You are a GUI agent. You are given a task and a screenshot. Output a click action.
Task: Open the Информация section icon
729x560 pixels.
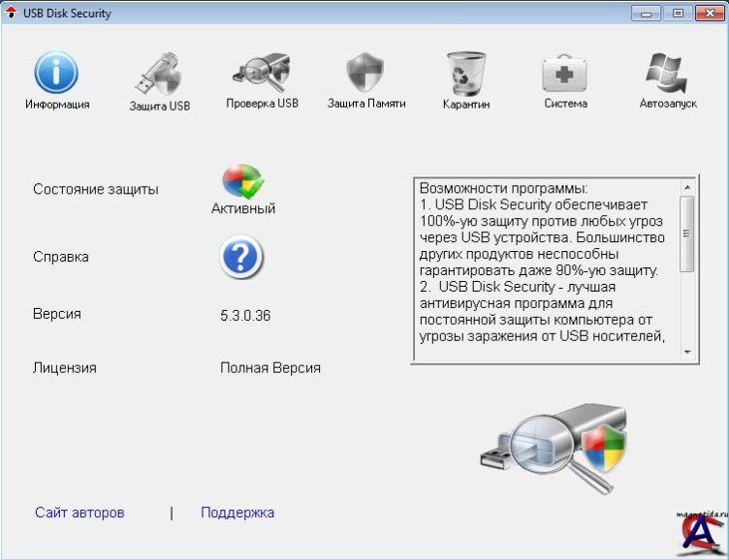click(56, 73)
